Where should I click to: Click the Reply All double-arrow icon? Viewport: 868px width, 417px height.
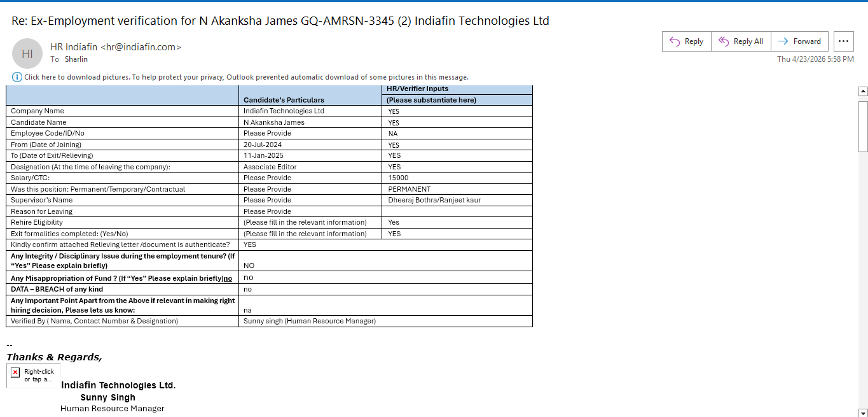(723, 41)
